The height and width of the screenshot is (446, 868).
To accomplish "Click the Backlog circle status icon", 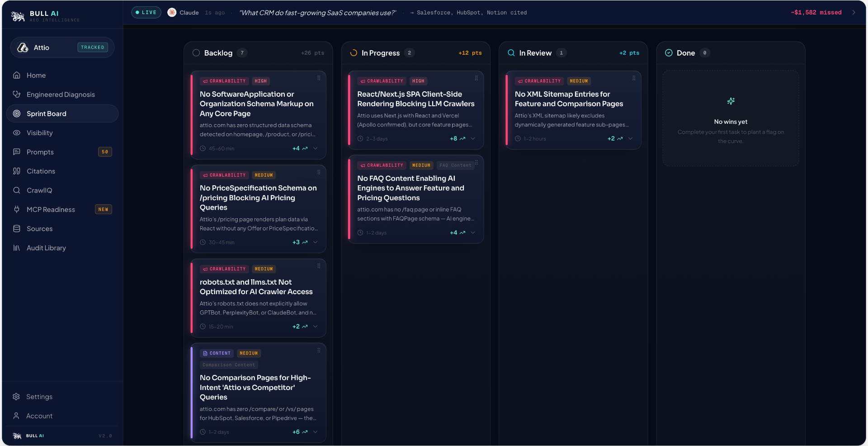I will pos(196,53).
